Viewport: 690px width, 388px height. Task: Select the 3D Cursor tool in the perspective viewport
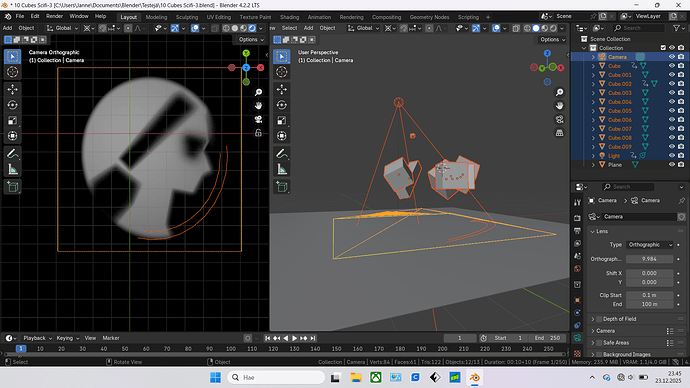click(282, 72)
